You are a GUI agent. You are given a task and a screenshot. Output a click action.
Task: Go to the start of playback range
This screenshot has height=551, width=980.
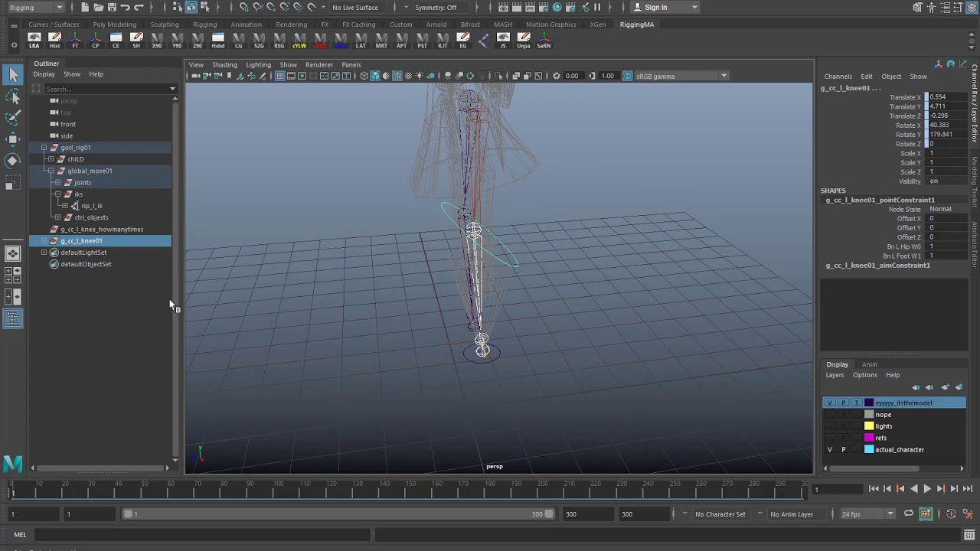[x=874, y=489]
